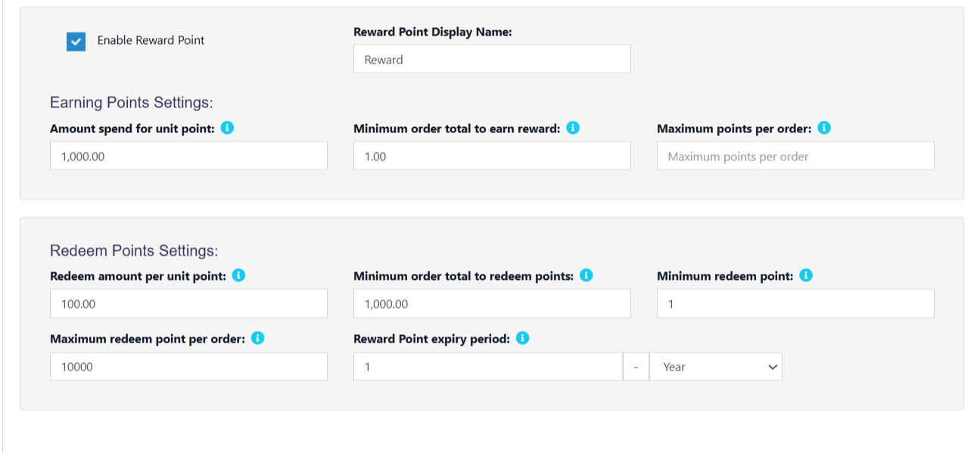This screenshot has height=453, width=980.
Task: Click info icon beside Redeem amount per unit point
Action: pos(238,275)
